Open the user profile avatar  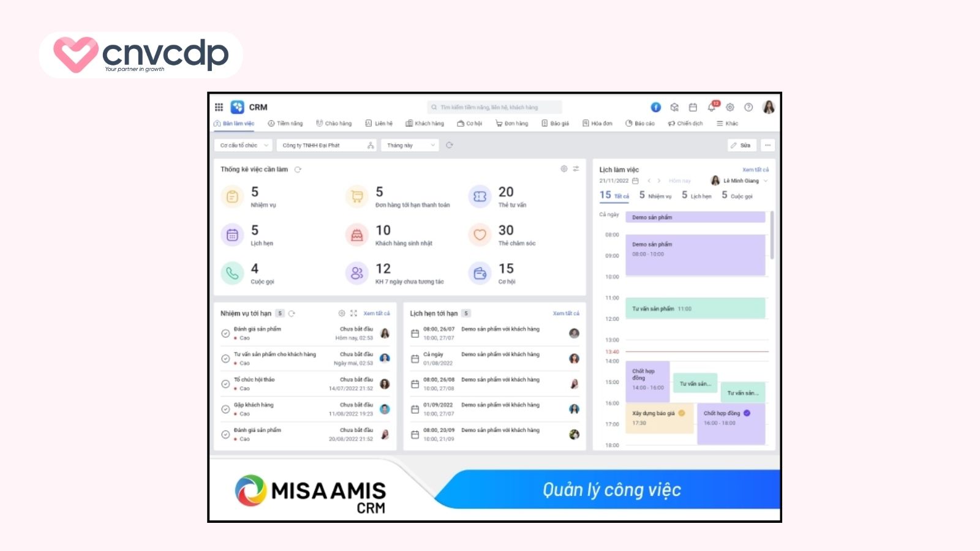click(x=769, y=107)
